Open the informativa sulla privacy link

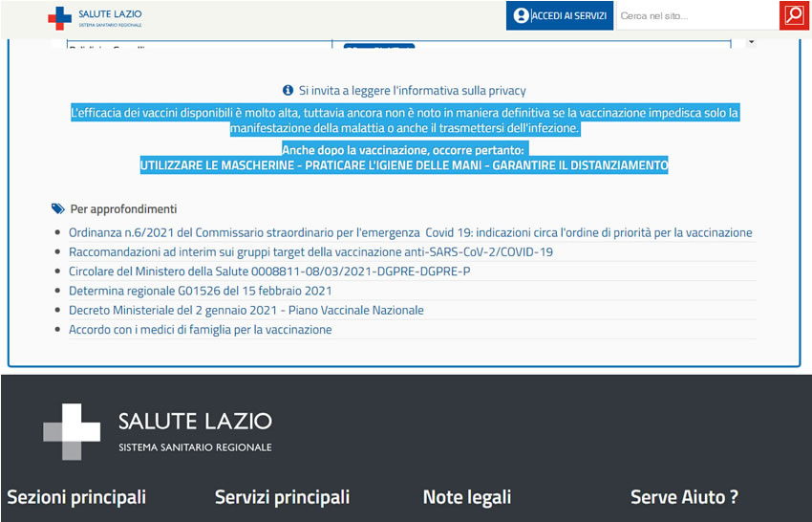coord(413,90)
